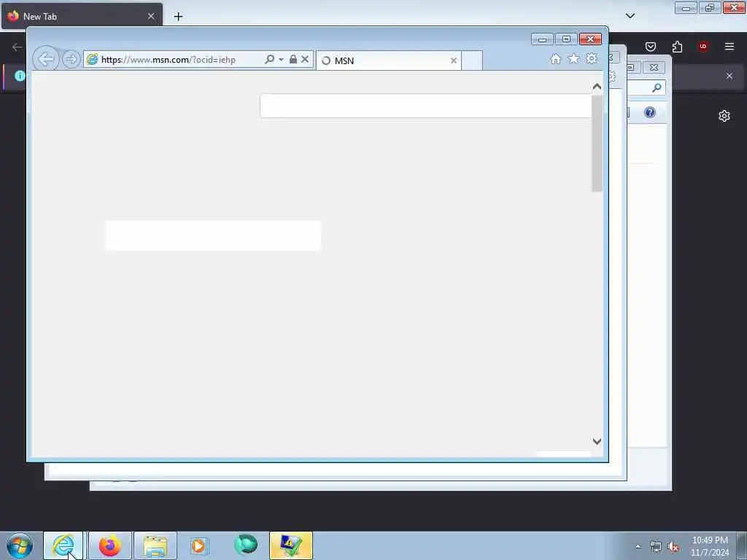Open Windows Explorer from the taskbar
The image size is (747, 560).
point(155,545)
